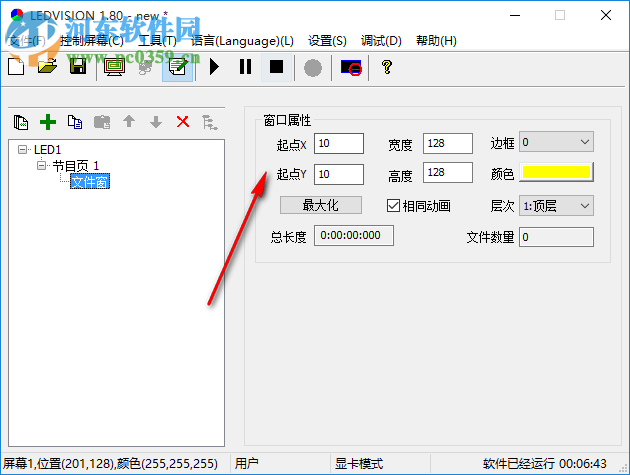Viewport: 630px width, 475px height.
Task: Click the grey record circle icon
Action: pos(313,68)
